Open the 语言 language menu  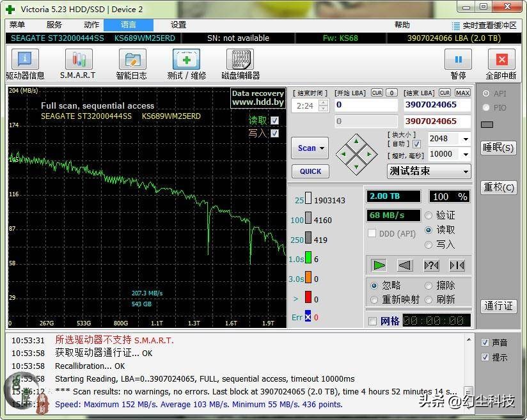[x=128, y=25]
